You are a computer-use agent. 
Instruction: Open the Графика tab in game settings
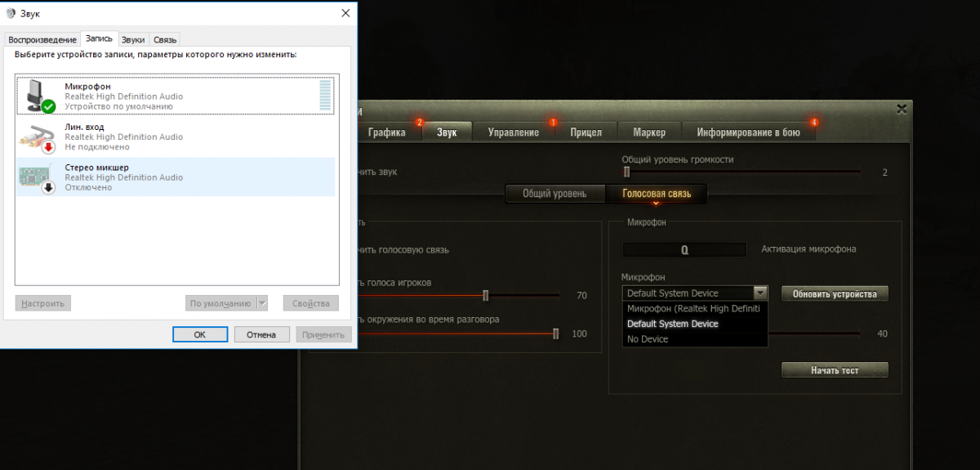pyautogui.click(x=387, y=132)
